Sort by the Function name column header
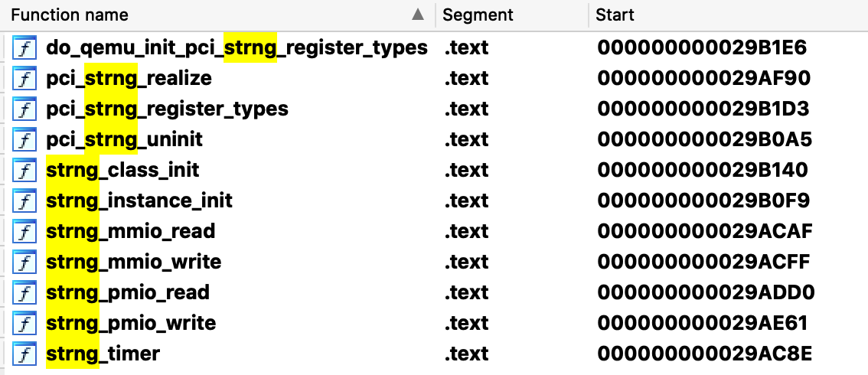 pyautogui.click(x=70, y=15)
